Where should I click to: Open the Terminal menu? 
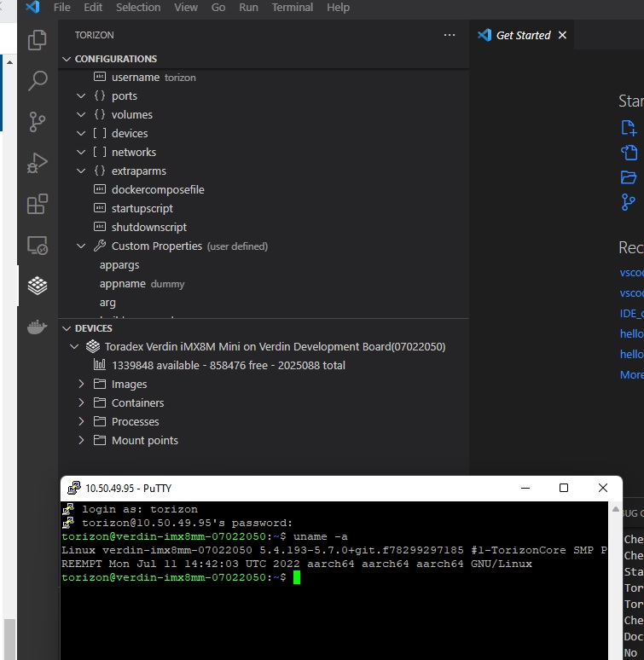coord(292,8)
